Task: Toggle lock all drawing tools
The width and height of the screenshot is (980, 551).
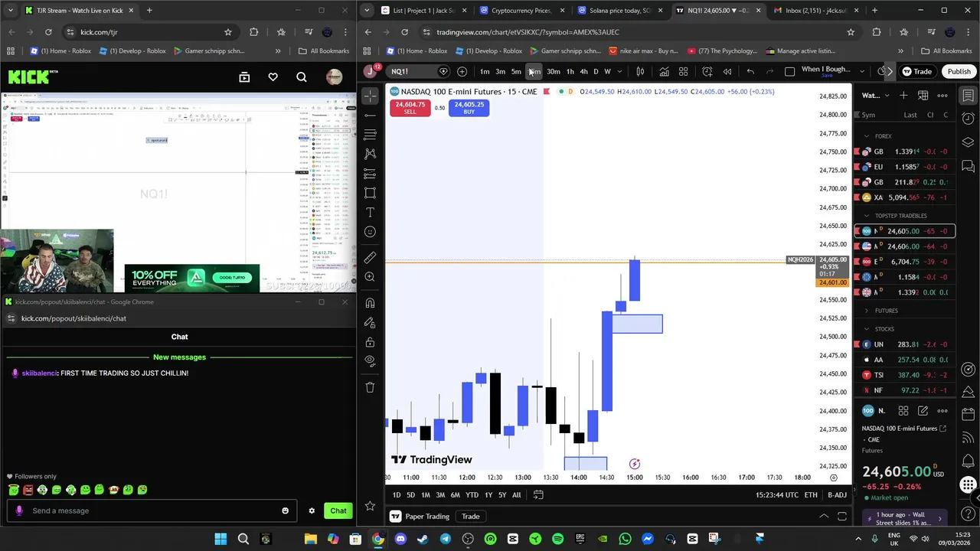Action: 370,342
